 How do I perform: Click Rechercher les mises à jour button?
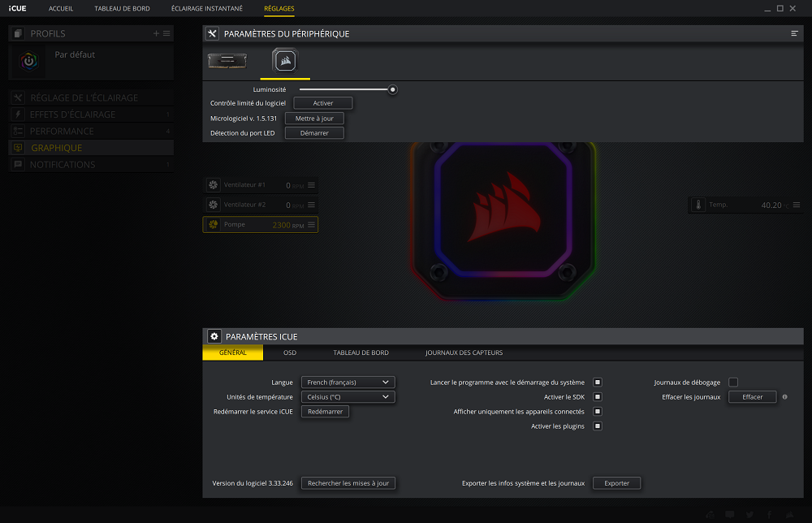pos(348,483)
